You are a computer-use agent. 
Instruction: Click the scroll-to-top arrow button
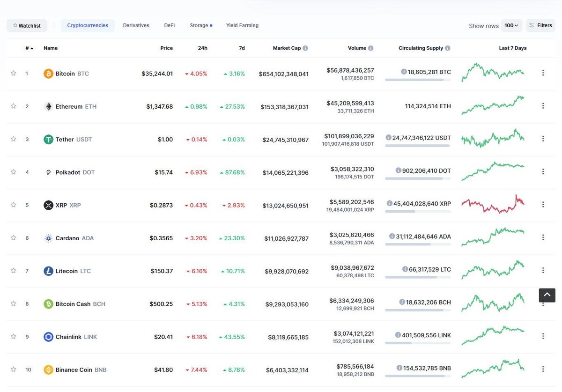coord(547,295)
